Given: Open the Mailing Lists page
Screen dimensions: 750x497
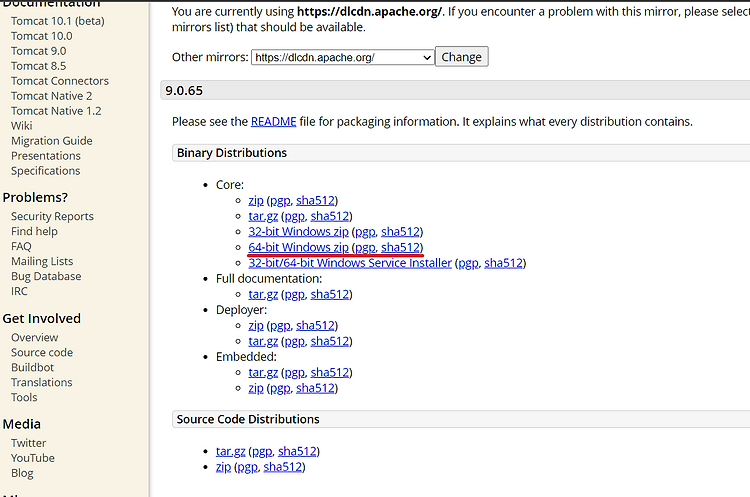Looking at the screenshot, I should (x=42, y=261).
